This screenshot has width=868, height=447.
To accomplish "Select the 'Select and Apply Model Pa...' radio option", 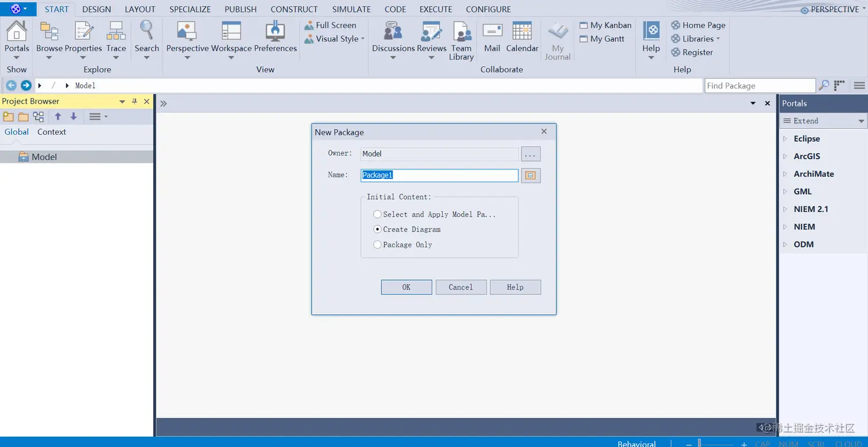I will (x=377, y=215).
